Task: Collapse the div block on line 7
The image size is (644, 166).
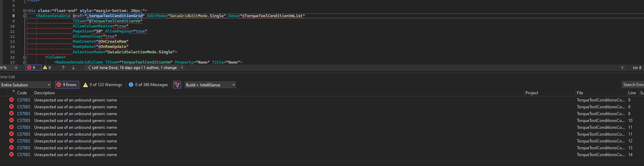Action: [x=25, y=11]
